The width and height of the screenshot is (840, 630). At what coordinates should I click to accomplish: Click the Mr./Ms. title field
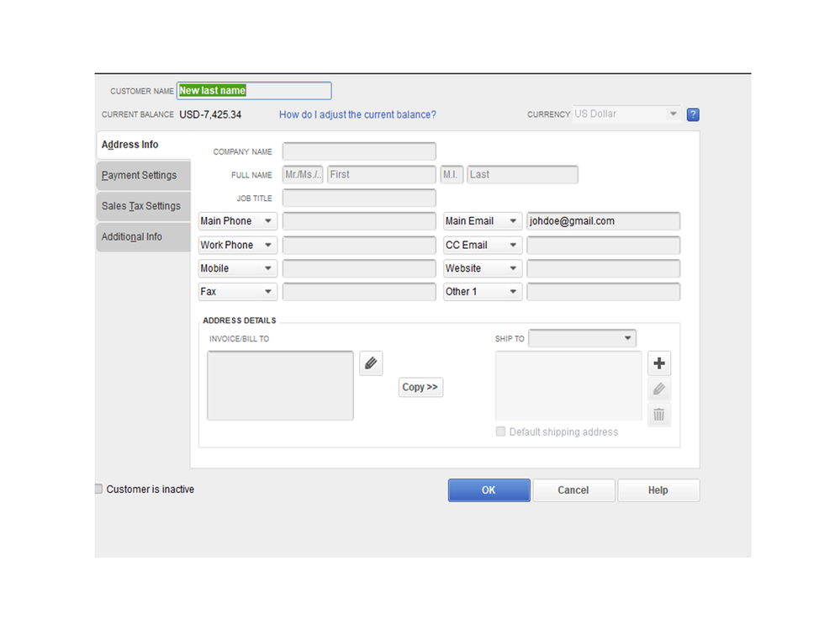point(303,175)
